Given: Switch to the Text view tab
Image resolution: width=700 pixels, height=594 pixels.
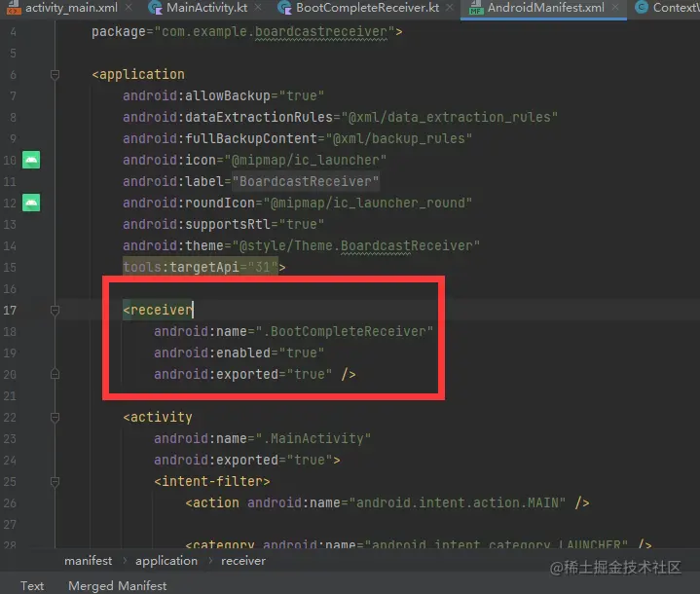Looking at the screenshot, I should [32, 585].
